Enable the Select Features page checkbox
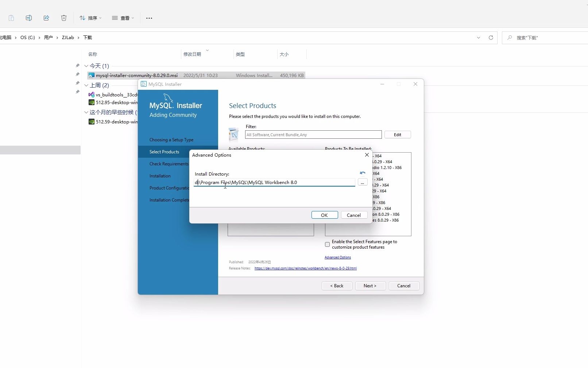Screen dimensions: 588x368 click(x=327, y=244)
